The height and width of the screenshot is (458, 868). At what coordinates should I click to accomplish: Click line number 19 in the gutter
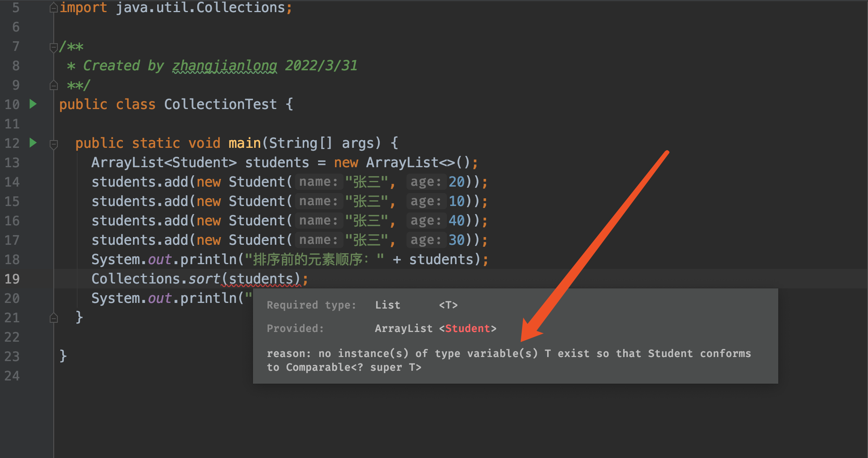[12, 279]
